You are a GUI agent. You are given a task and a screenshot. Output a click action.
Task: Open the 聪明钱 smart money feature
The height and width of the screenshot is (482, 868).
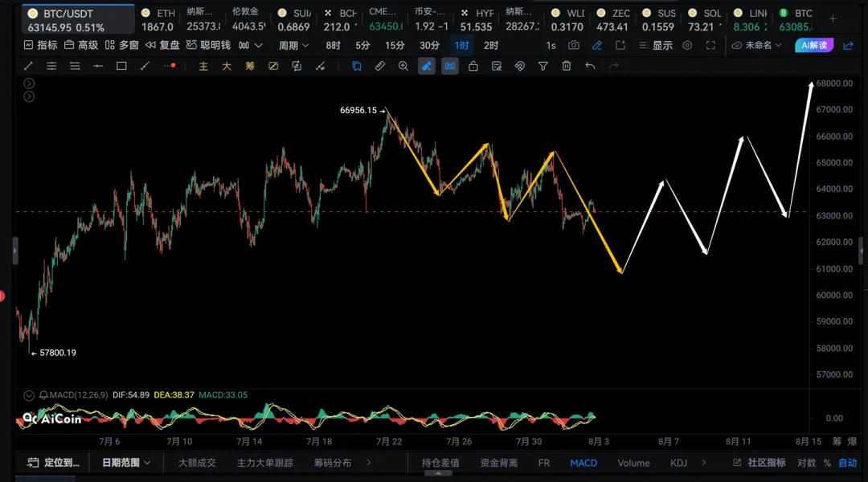[208, 45]
